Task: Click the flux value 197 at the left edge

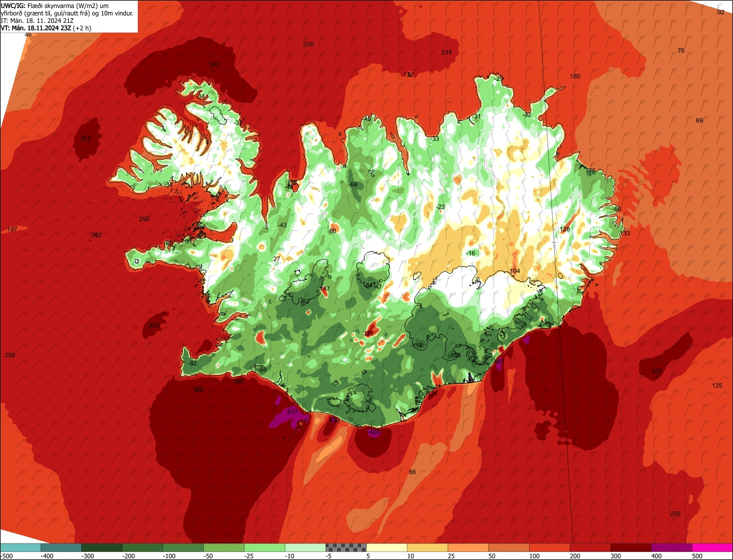Action: [12, 229]
